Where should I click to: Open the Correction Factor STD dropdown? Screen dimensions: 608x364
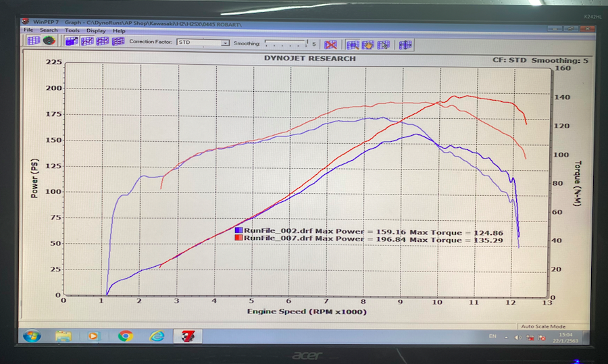click(225, 43)
